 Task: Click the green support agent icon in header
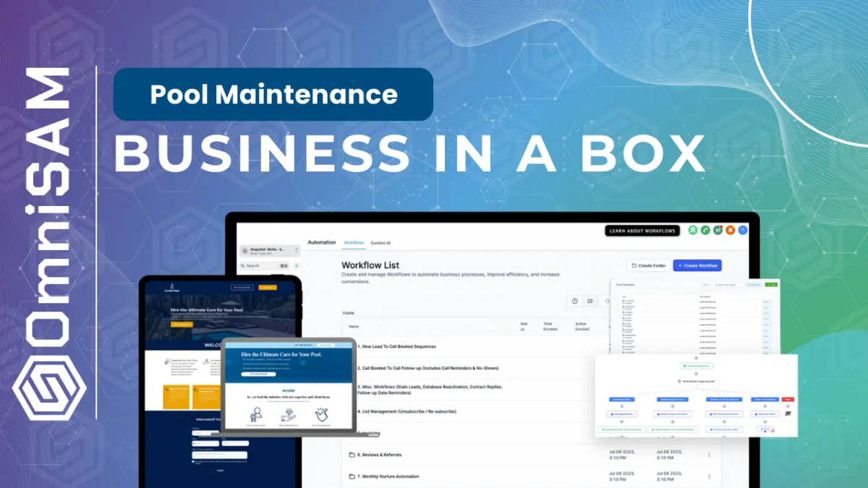click(x=693, y=231)
